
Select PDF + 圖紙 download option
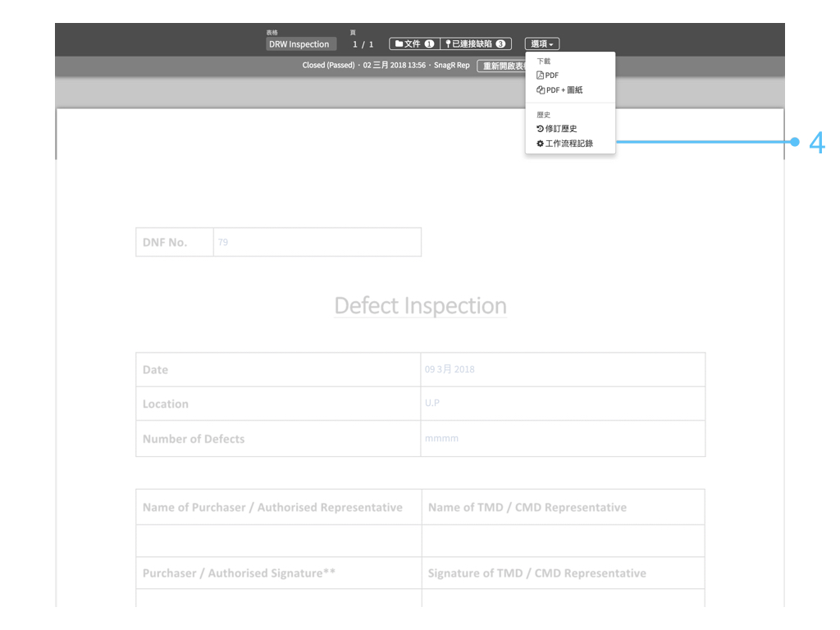(559, 90)
